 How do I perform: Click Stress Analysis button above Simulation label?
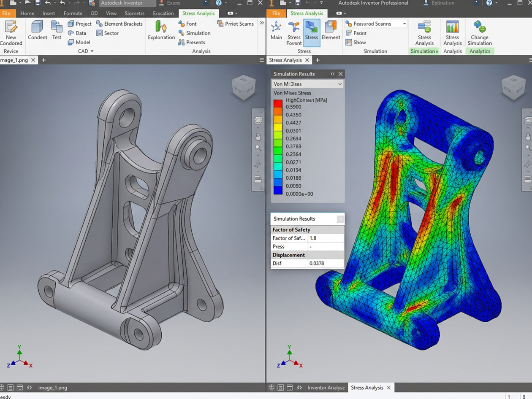point(424,33)
